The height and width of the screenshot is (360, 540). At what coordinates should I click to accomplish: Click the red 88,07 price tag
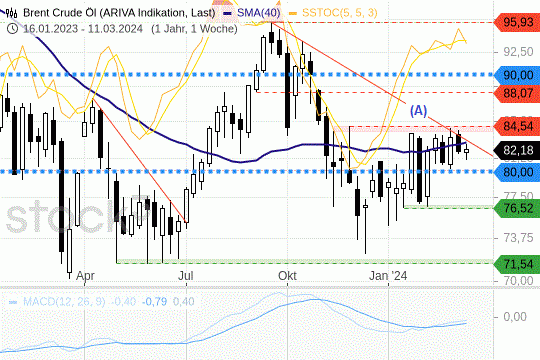click(517, 93)
